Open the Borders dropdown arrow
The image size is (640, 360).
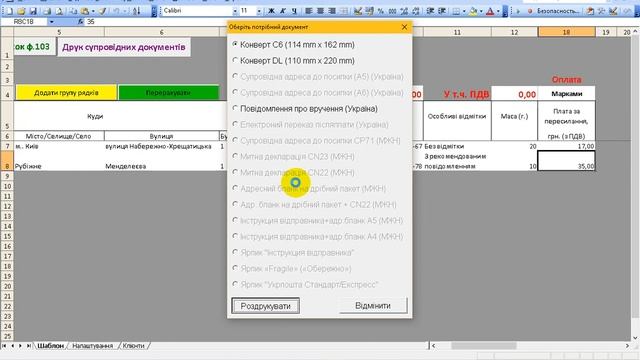(464, 11)
